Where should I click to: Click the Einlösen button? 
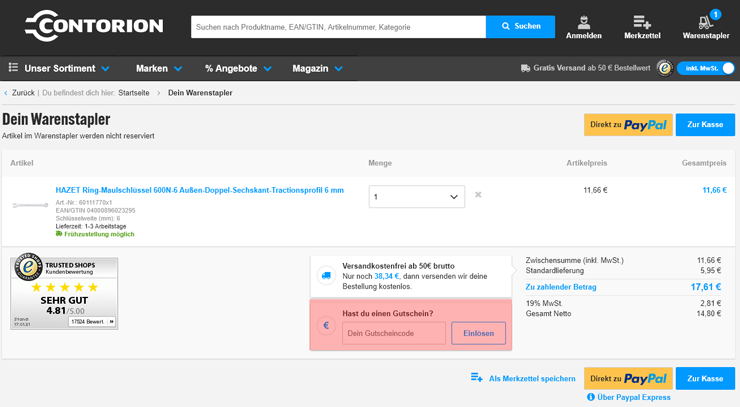[479, 333]
